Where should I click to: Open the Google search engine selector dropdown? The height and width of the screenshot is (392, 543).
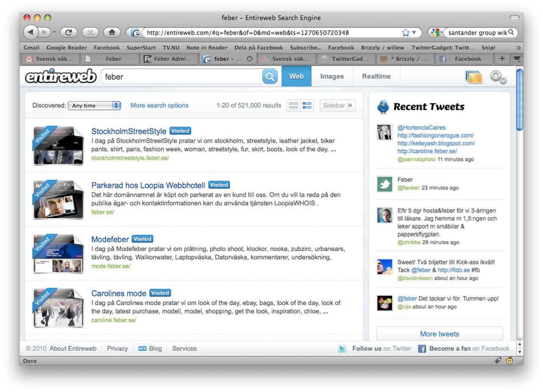(436, 33)
